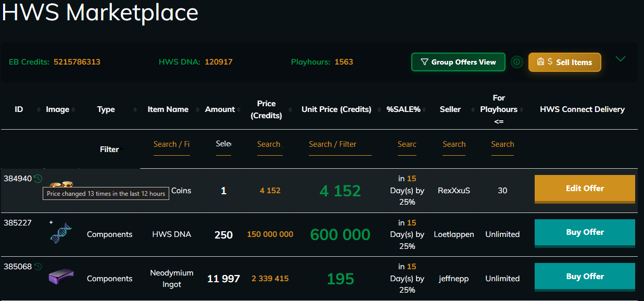
Task: Open the Type Filter dropdown
Action: pyautogui.click(x=109, y=149)
